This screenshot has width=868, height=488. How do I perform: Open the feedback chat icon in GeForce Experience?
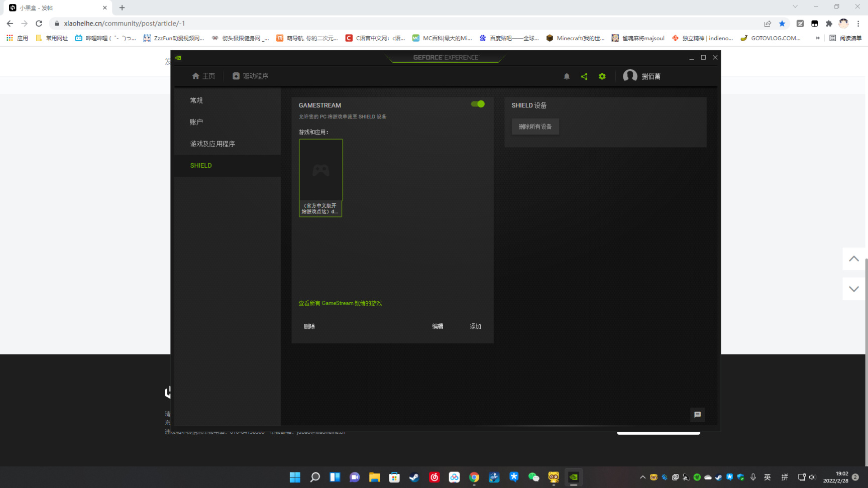coord(697,415)
